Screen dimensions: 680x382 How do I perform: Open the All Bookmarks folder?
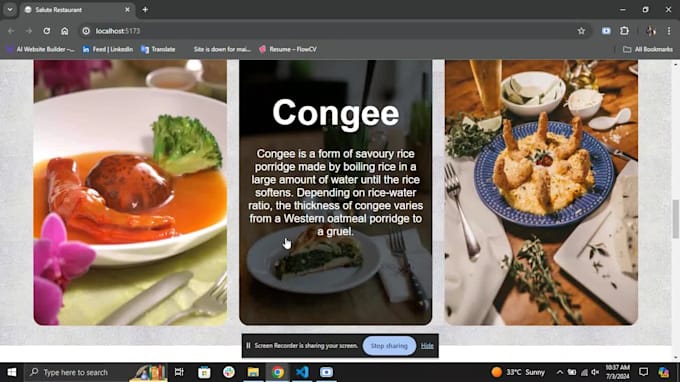tap(647, 49)
